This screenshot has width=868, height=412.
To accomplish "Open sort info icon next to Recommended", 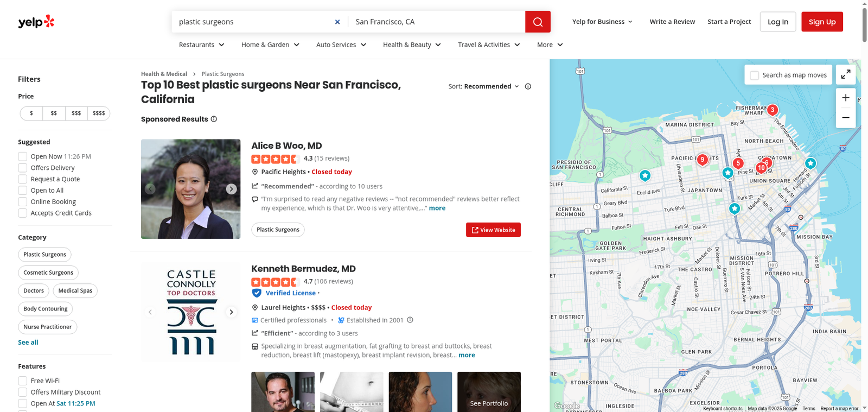I will [x=528, y=86].
